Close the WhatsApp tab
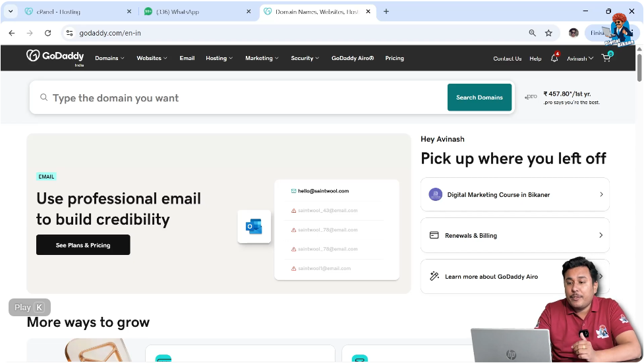 [249, 11]
